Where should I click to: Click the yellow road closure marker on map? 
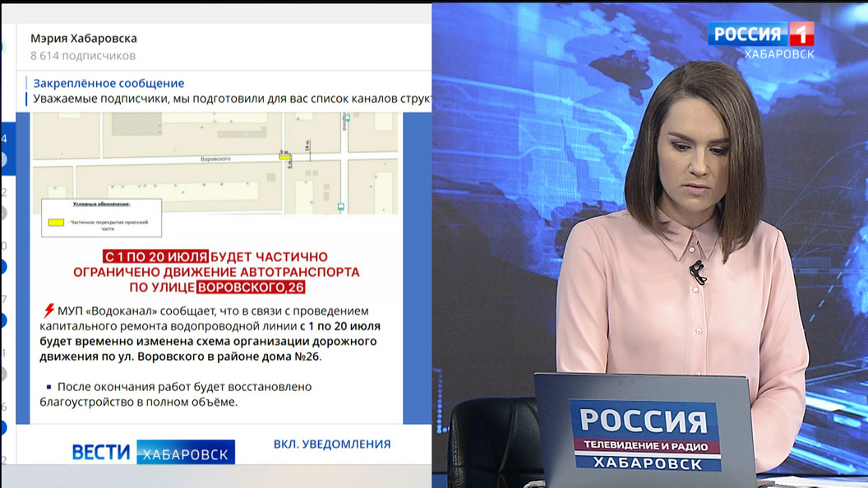coord(285,157)
